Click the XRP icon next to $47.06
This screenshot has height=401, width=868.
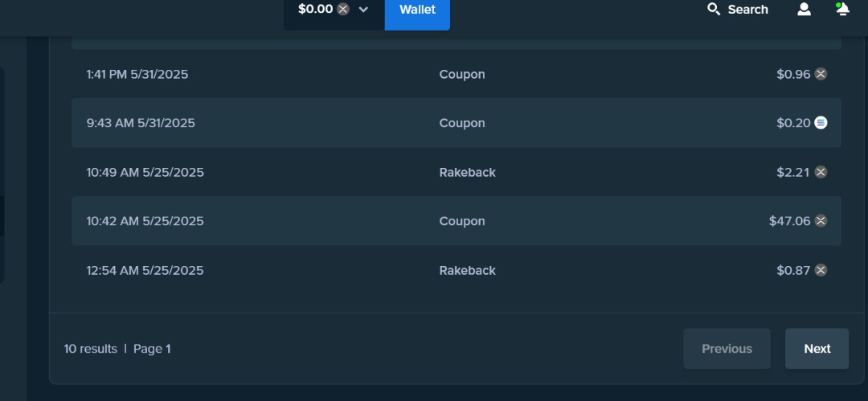point(821,221)
